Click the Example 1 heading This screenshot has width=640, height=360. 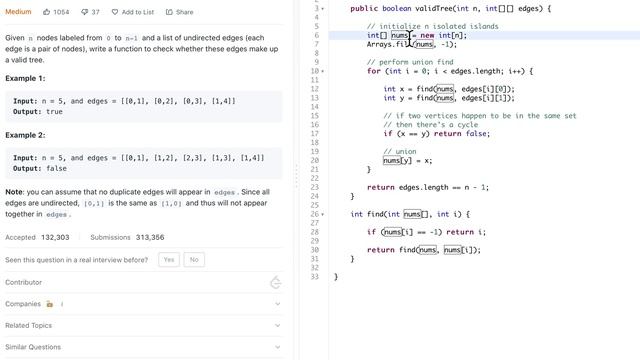tap(25, 78)
